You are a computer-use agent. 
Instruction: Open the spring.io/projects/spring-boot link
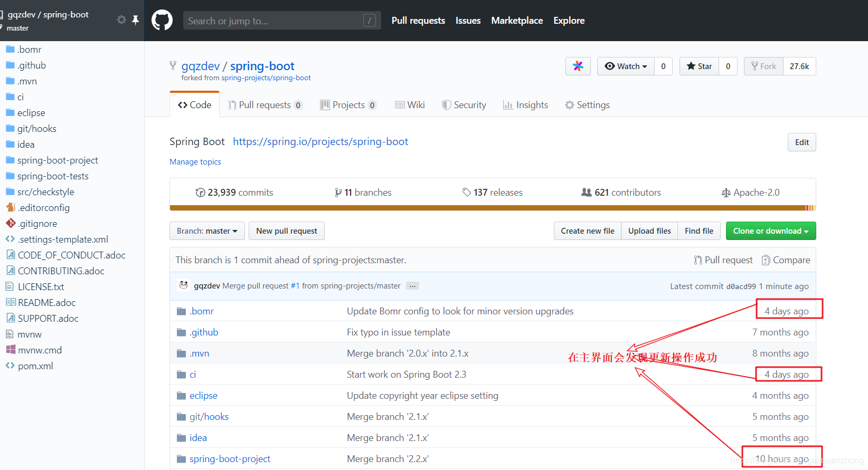pyautogui.click(x=320, y=141)
